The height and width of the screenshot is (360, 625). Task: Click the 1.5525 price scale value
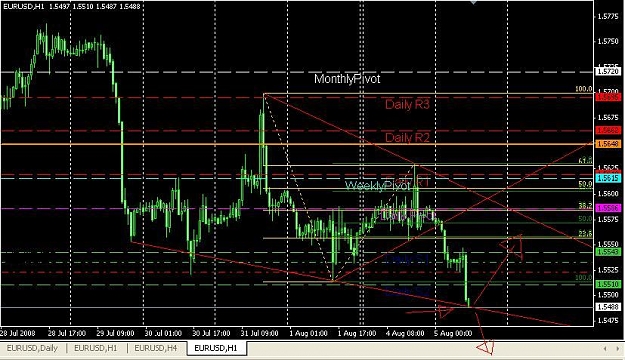tap(609, 270)
